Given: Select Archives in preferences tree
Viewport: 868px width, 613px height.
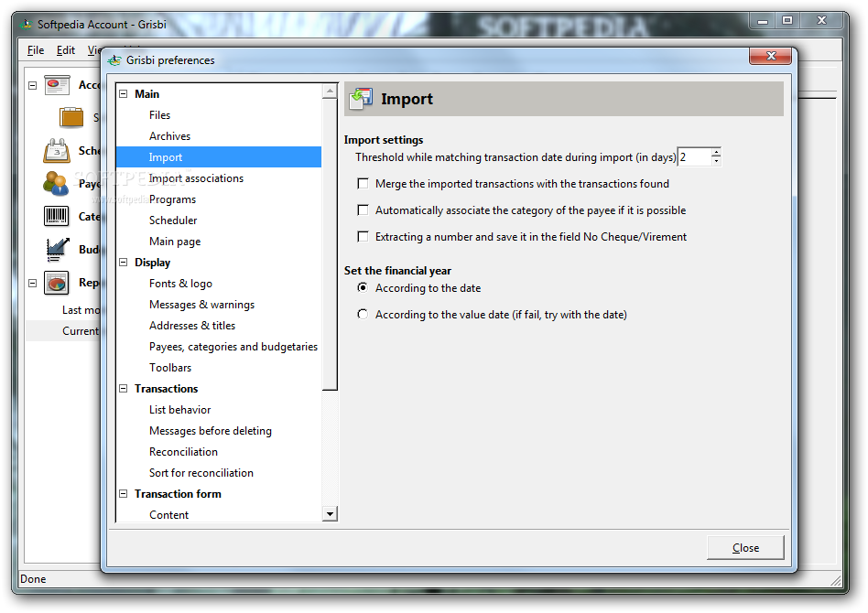Looking at the screenshot, I should click(170, 136).
